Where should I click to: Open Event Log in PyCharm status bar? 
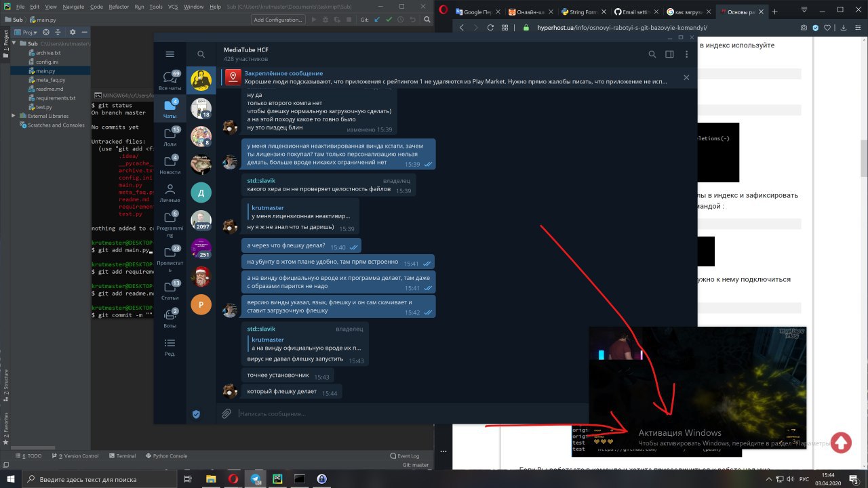coord(404,456)
